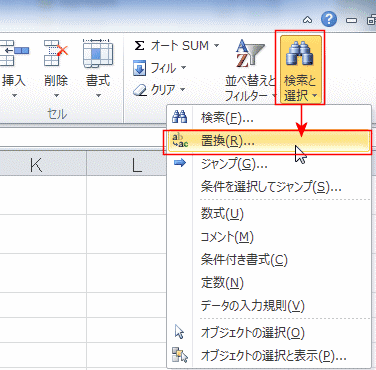Collapse the ribbon with the caret icon
The width and height of the screenshot is (376, 370).
coord(308,20)
